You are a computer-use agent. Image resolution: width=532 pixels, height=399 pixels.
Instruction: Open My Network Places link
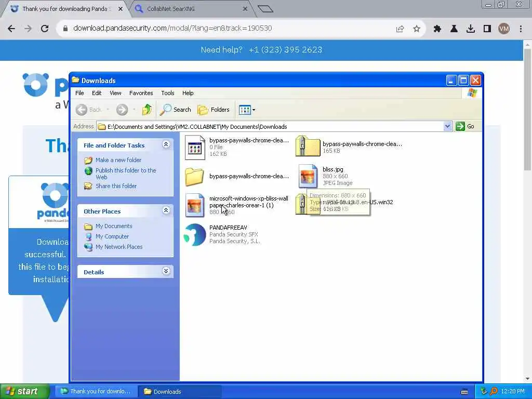click(x=119, y=247)
